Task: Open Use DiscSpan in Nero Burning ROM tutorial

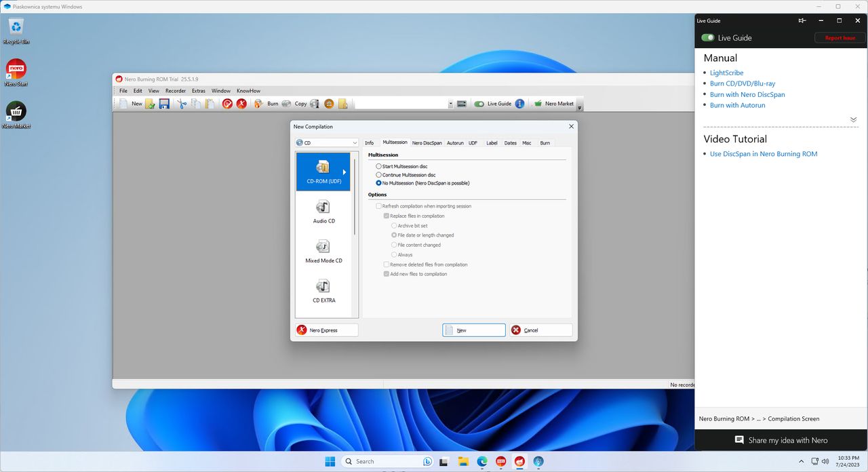Action: tap(764, 154)
